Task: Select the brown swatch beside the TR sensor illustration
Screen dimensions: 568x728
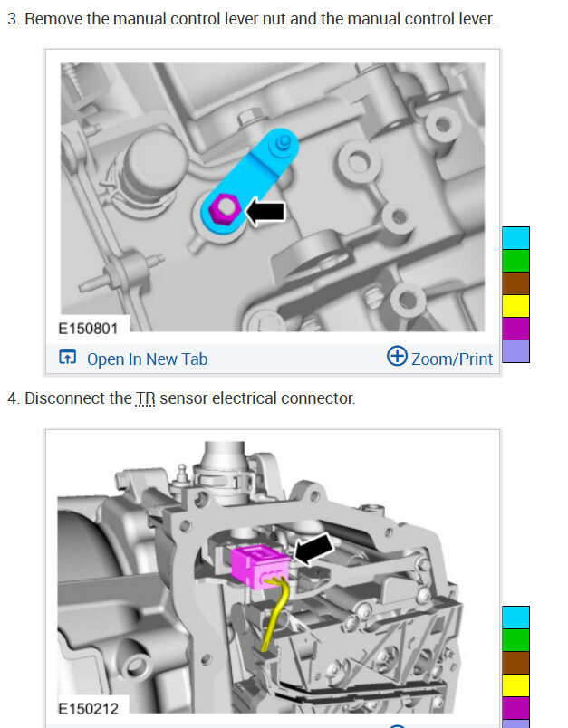Action: click(515, 663)
